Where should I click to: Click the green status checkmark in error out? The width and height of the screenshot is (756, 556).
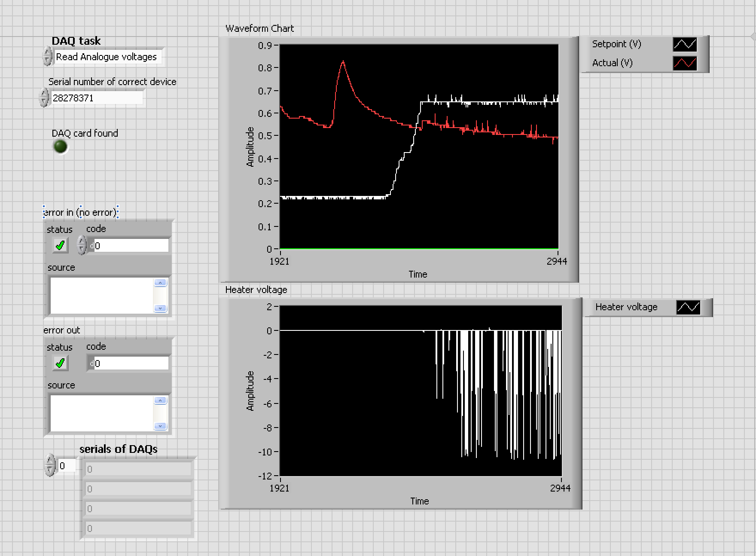(60, 363)
